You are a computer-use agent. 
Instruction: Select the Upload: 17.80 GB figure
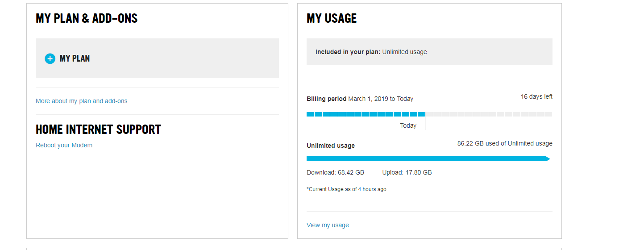407,172
